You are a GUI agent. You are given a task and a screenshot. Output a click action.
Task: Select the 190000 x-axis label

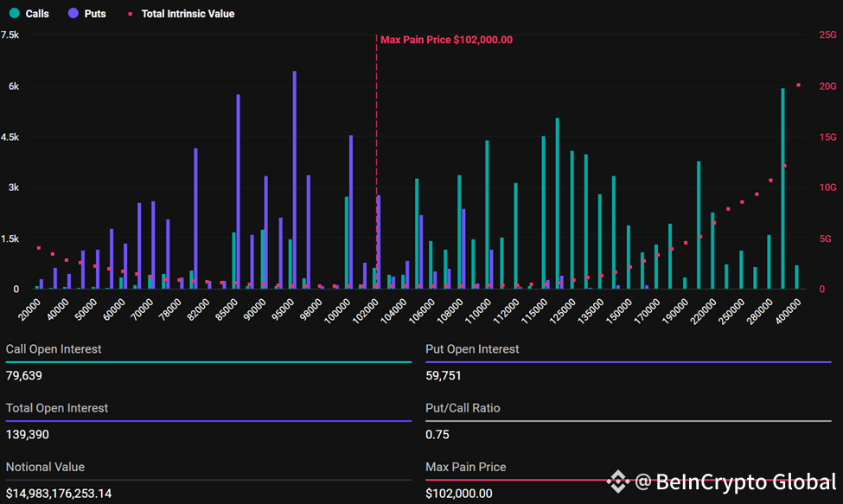[x=676, y=311]
